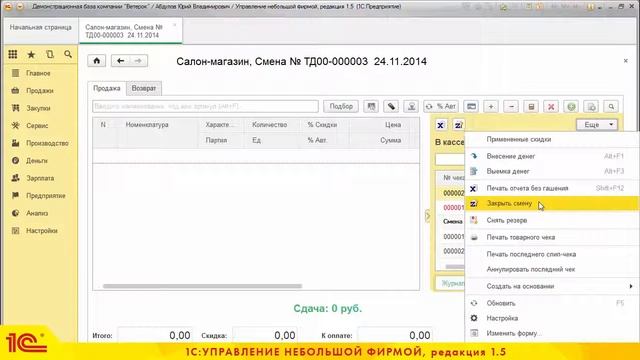Viewport: 640px width, 360px height.
Task: Close the shift form with X
Action: coord(625,61)
